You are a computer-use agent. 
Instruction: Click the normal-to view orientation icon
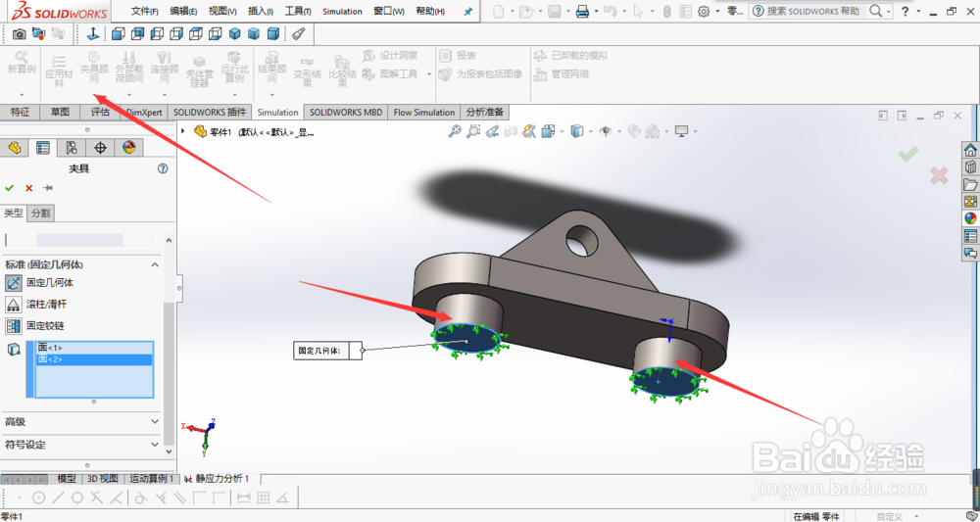pyautogui.click(x=93, y=33)
